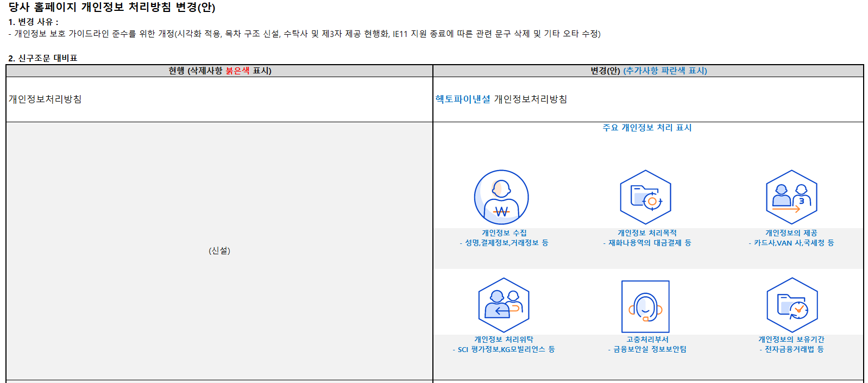868x383 pixels.
Task: Click the 개인정보의 제공 hexagon icon
Action: 791,197
